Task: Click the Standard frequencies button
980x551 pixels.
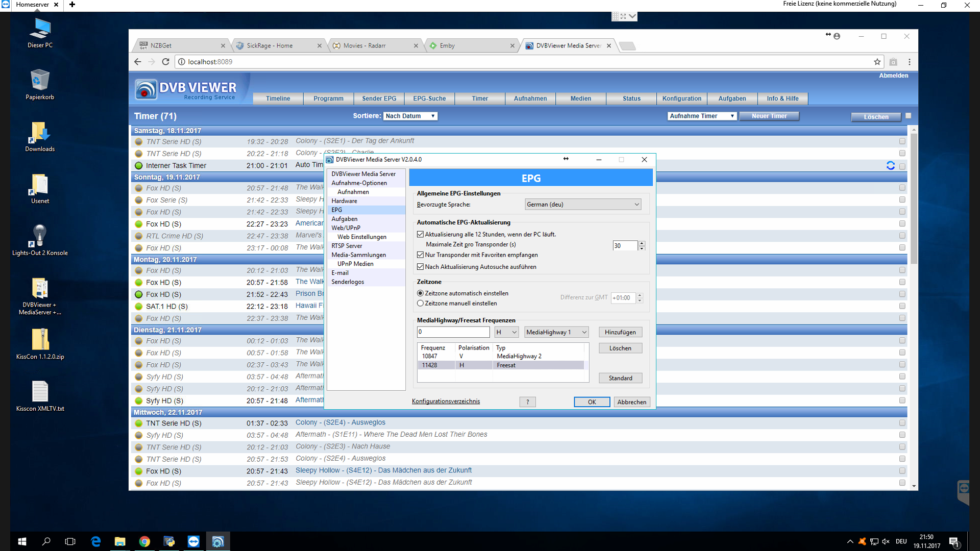Action: pyautogui.click(x=620, y=378)
